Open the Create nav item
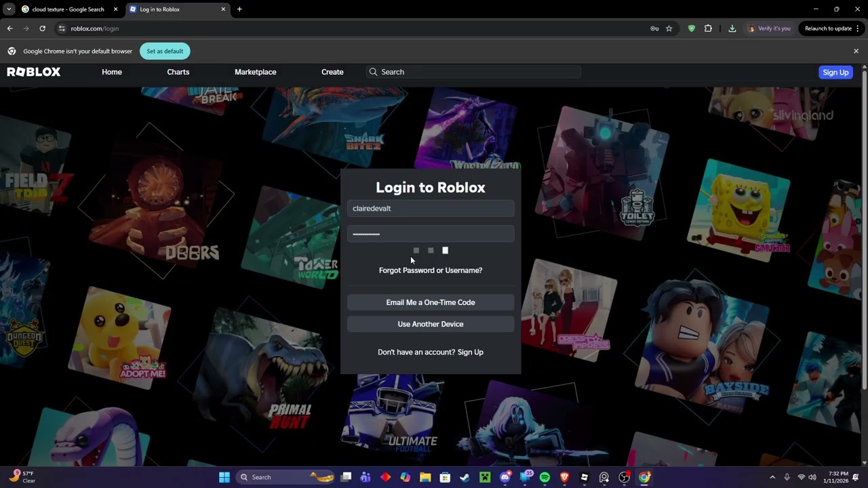This screenshot has width=868, height=488. click(x=332, y=72)
